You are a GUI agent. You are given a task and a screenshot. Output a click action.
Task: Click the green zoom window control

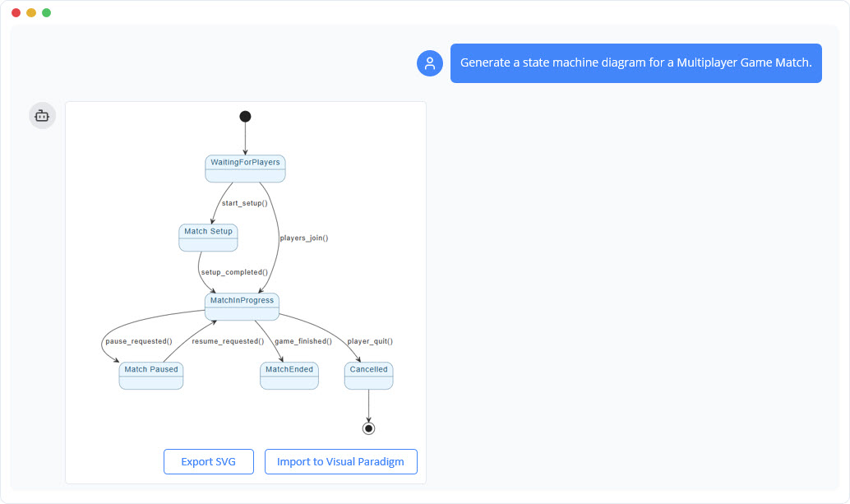click(x=46, y=13)
